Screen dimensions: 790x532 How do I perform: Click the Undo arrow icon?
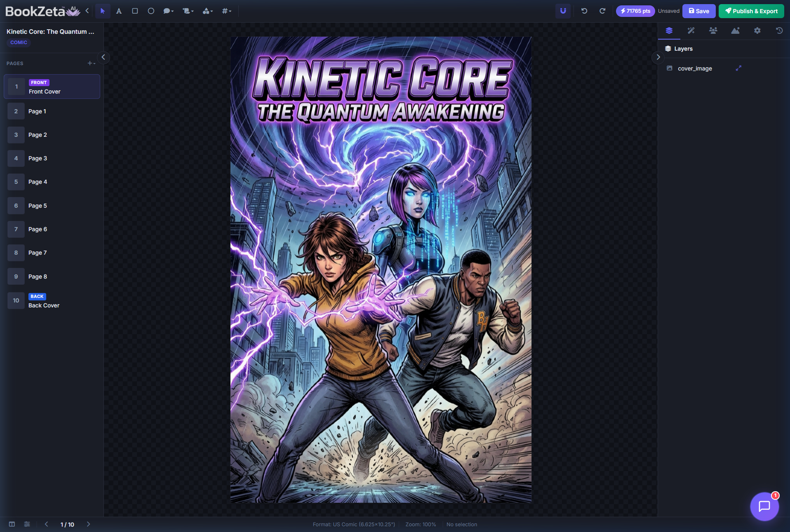[x=584, y=11]
